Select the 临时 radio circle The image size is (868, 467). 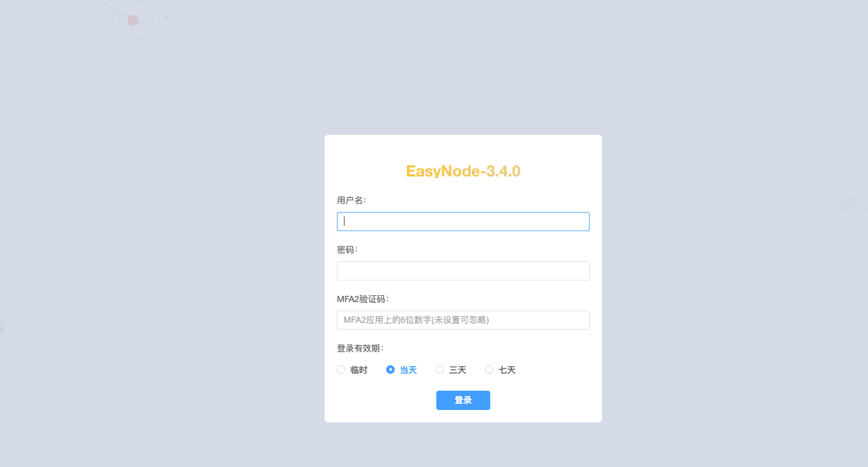(341, 370)
